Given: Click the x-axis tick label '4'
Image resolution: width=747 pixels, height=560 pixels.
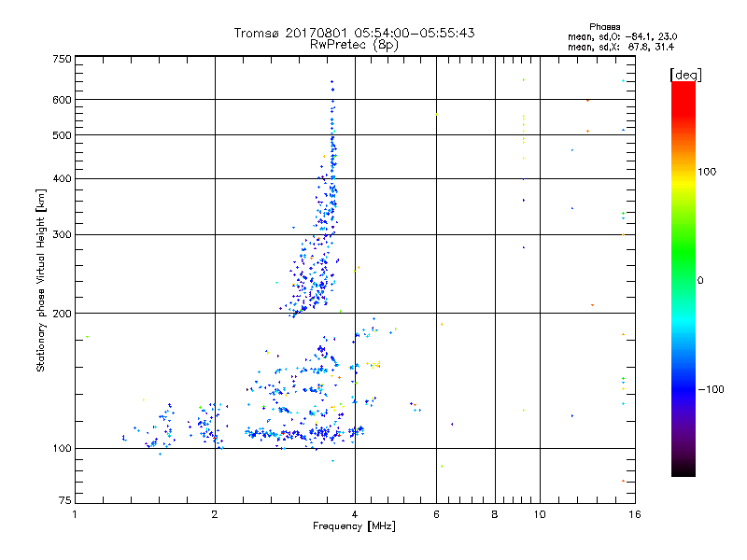Looking at the screenshot, I should (355, 514).
